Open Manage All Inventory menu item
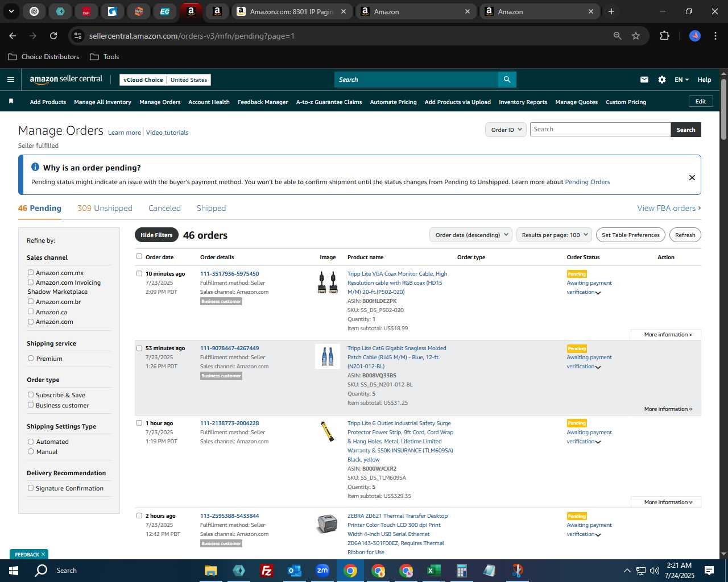 tap(102, 102)
